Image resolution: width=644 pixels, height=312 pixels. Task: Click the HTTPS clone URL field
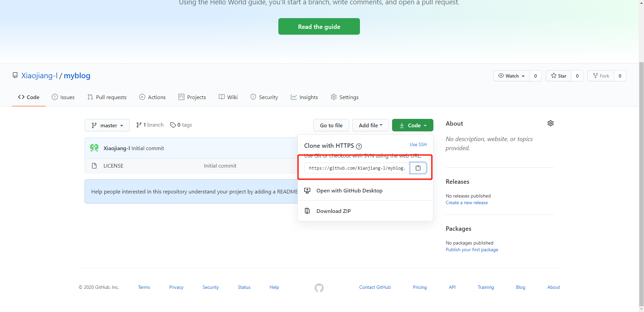(x=357, y=168)
